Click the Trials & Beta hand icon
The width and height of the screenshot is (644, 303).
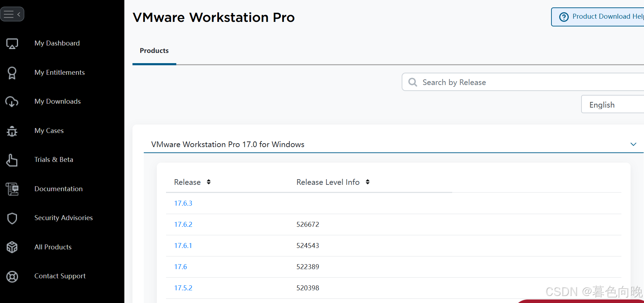point(12,160)
